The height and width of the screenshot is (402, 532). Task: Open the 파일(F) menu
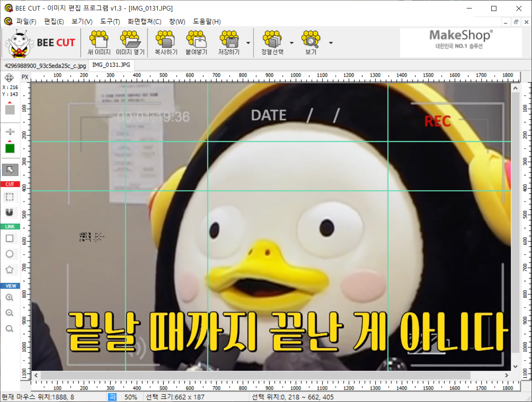click(x=26, y=21)
